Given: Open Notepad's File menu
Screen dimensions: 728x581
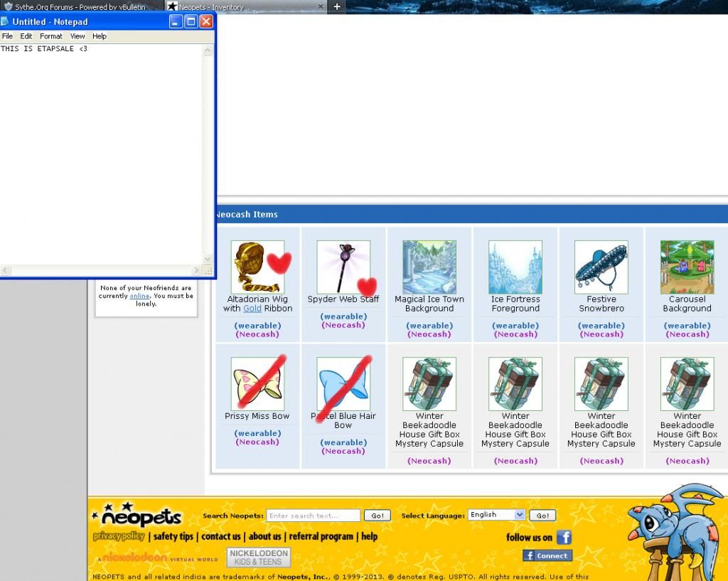Looking at the screenshot, I should tap(7, 36).
